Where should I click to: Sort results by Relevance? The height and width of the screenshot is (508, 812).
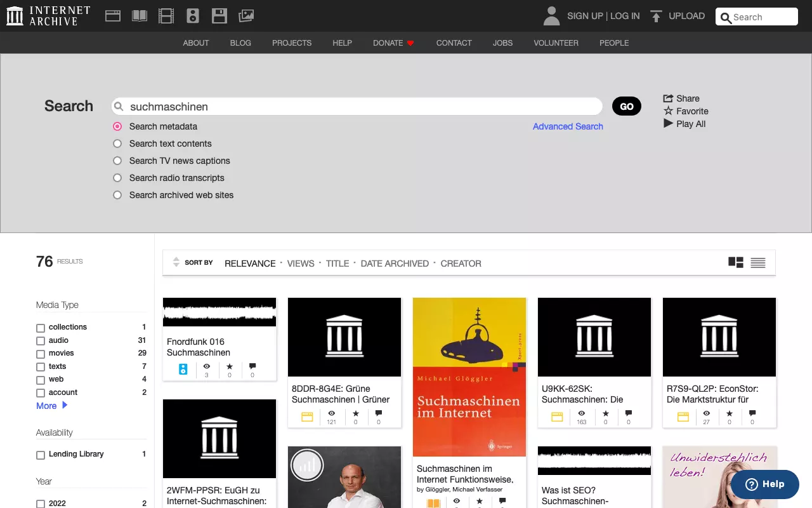(x=250, y=264)
